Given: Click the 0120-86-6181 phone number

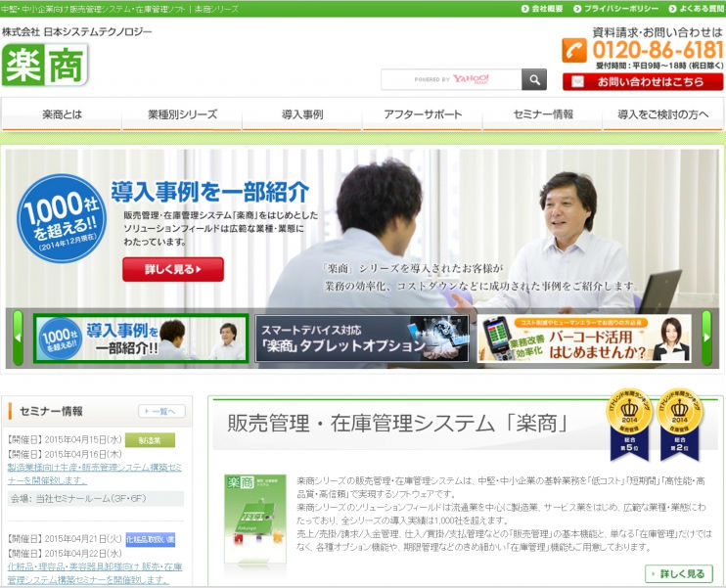Looking at the screenshot, I should [x=658, y=50].
